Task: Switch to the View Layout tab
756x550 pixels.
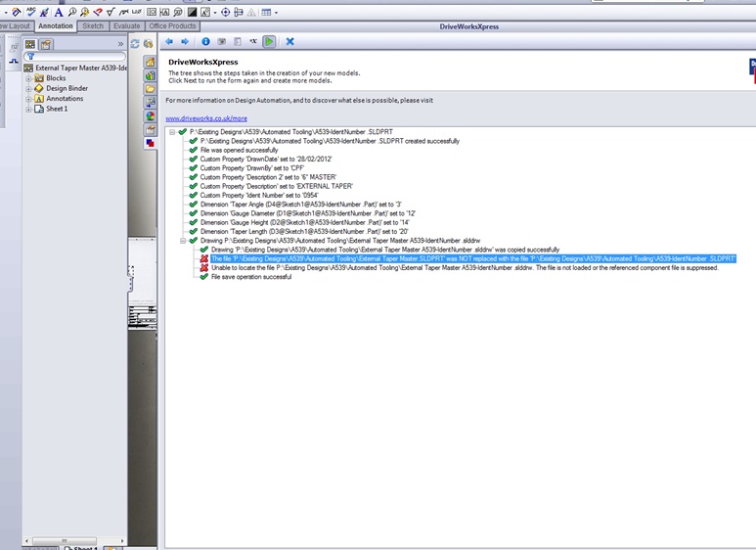Action: (x=17, y=26)
